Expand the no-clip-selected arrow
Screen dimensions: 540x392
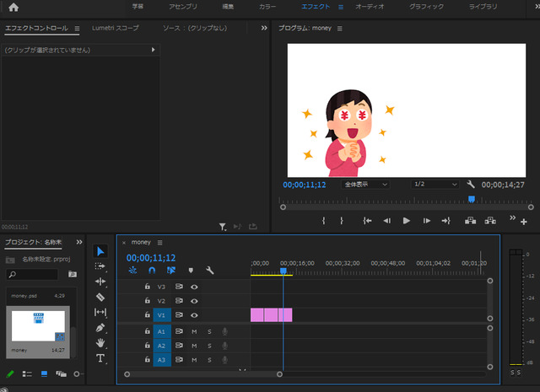coord(154,50)
